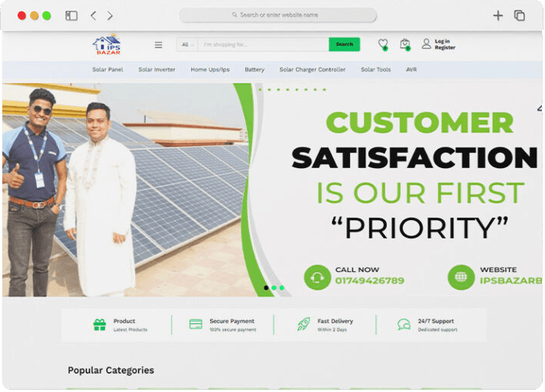Click the user account icon
Image resolution: width=545 pixels, height=392 pixels.
[x=427, y=44]
